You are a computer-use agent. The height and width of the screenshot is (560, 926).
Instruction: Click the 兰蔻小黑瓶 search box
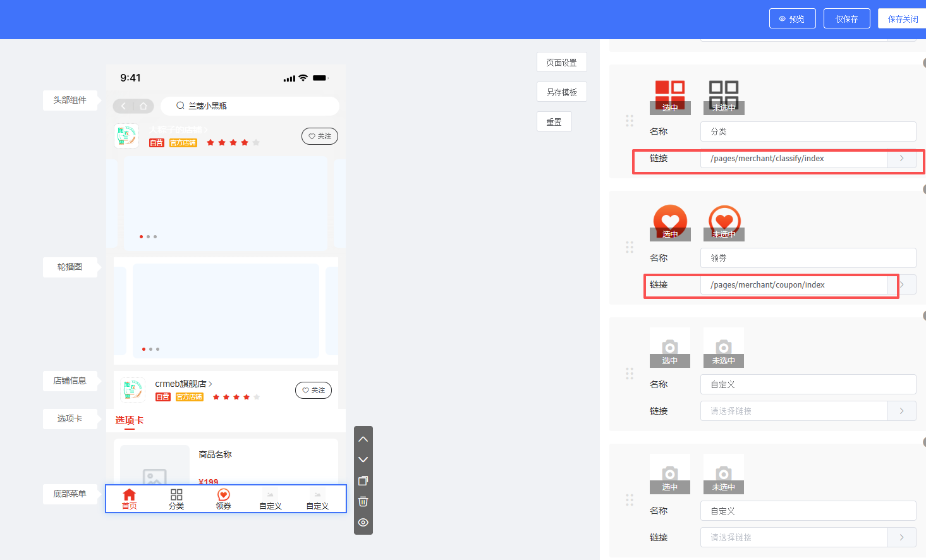pyautogui.click(x=250, y=106)
